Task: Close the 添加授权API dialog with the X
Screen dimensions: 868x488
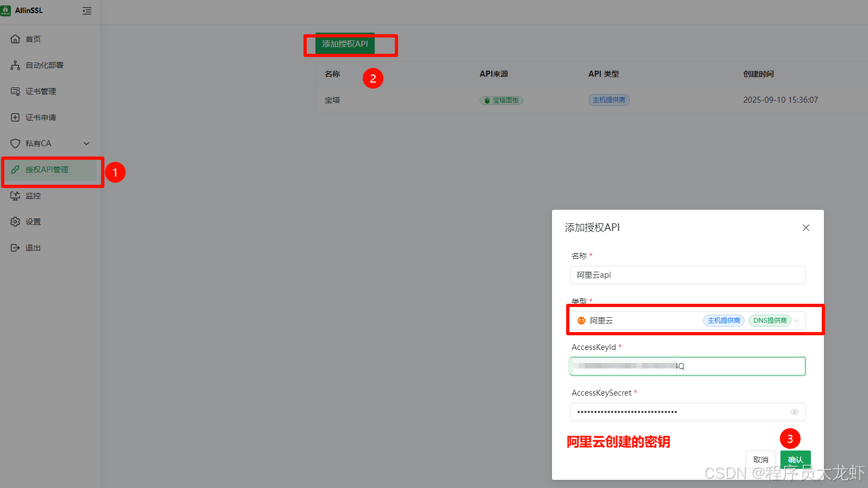Action: [x=806, y=228]
